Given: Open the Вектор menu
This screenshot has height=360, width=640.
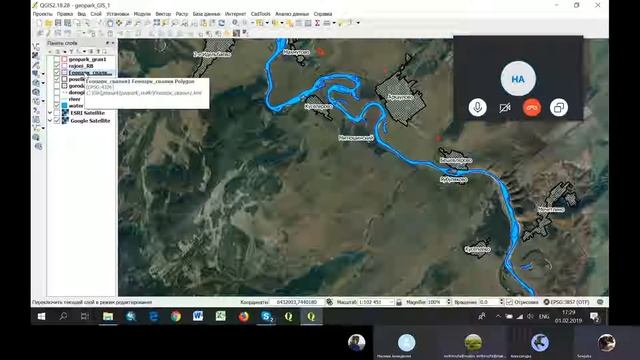Looking at the screenshot, I should coord(163,14).
